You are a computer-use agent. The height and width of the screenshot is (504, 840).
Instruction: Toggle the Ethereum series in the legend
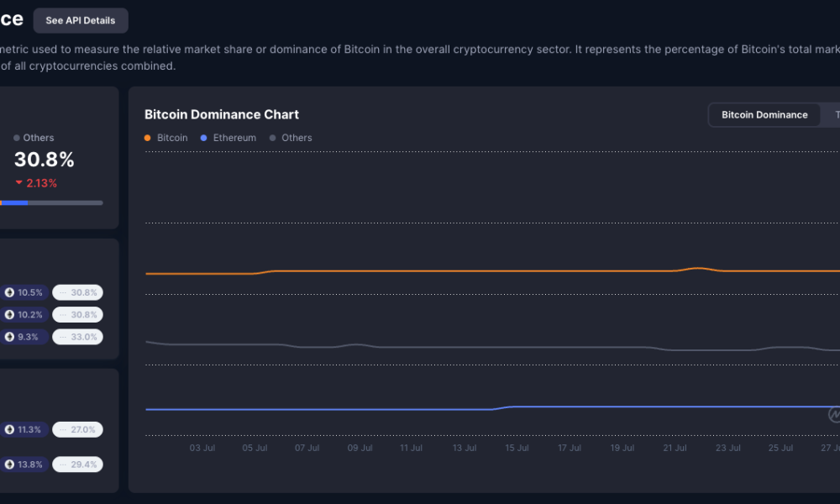pos(228,138)
